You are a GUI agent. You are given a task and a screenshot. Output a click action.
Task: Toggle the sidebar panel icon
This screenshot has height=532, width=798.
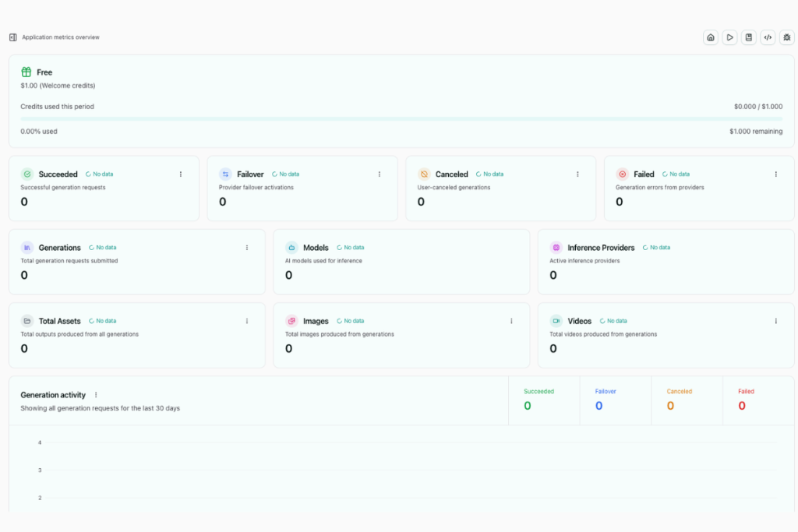click(13, 37)
